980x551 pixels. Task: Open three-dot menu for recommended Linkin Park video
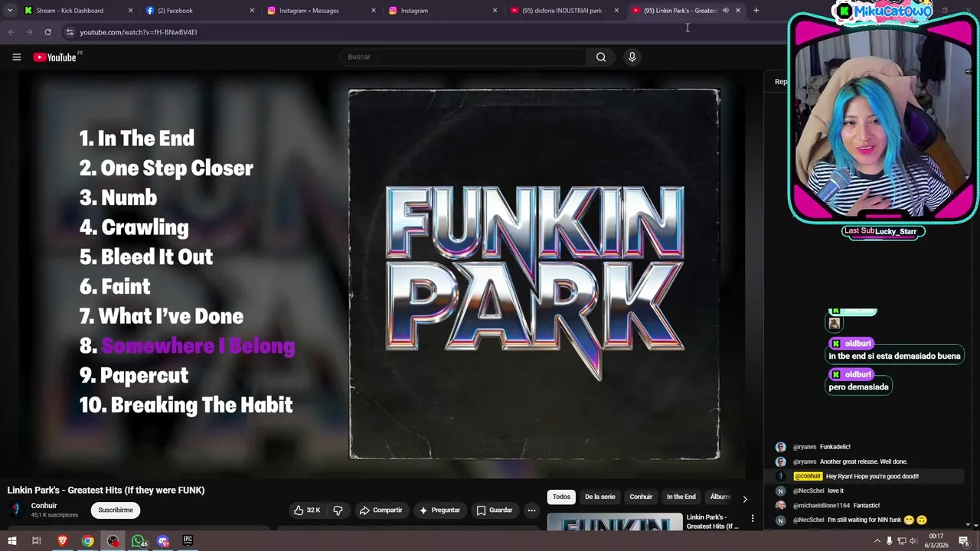coord(752,519)
